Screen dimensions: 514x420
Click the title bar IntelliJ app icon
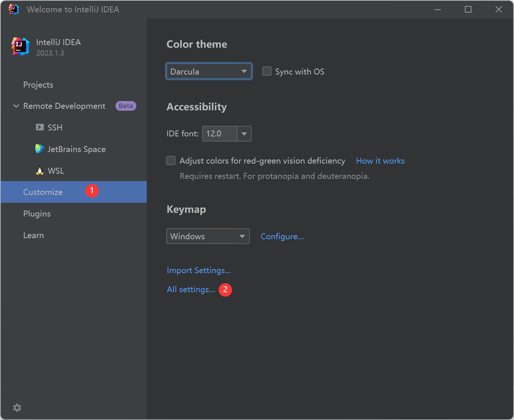(x=13, y=9)
